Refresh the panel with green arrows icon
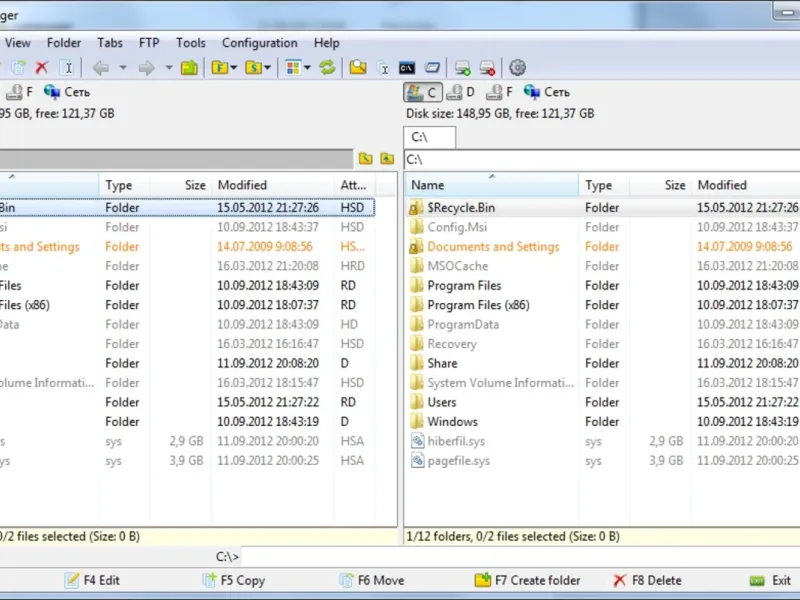Viewport: 800px width, 600px height. pyautogui.click(x=327, y=67)
